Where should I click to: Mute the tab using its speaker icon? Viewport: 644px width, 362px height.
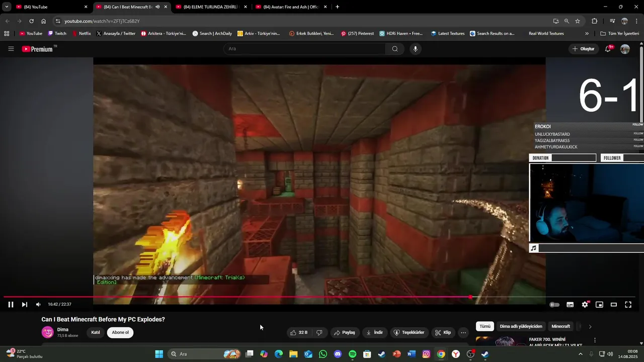pyautogui.click(x=157, y=7)
